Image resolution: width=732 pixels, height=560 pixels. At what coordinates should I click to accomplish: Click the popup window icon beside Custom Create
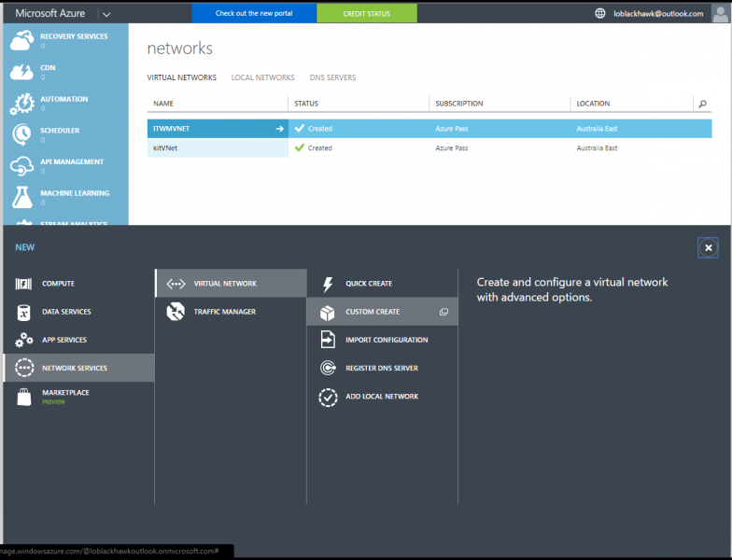pos(444,312)
